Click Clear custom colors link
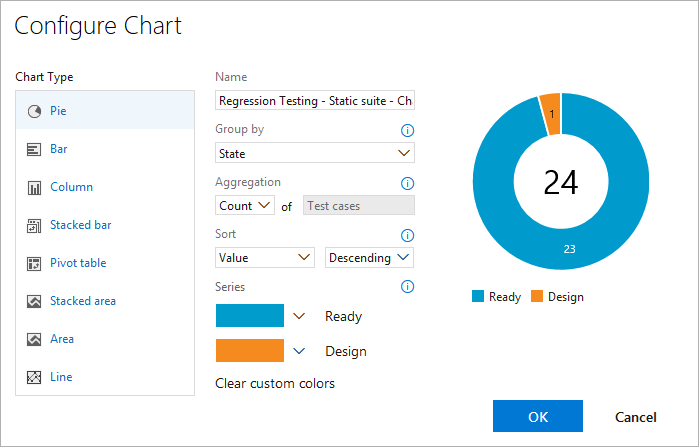This screenshot has height=447, width=699. click(x=275, y=383)
